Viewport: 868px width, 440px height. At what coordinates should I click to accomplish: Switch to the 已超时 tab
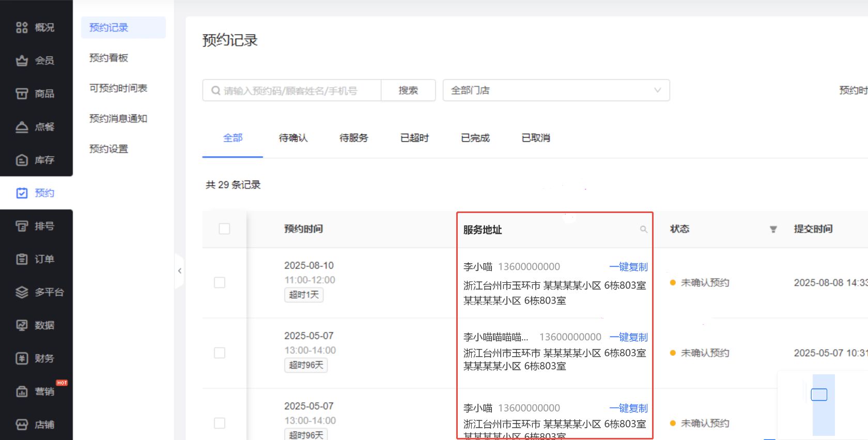pyautogui.click(x=414, y=138)
